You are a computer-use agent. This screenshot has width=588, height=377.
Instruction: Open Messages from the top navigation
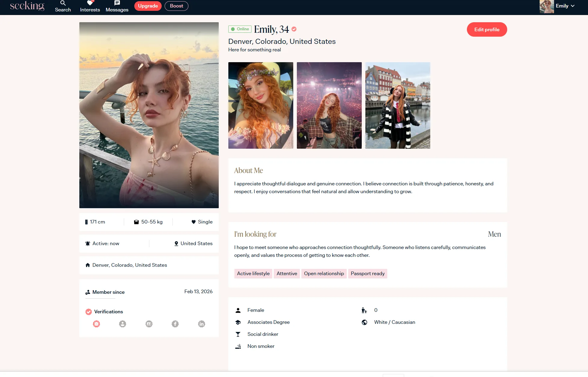click(117, 6)
